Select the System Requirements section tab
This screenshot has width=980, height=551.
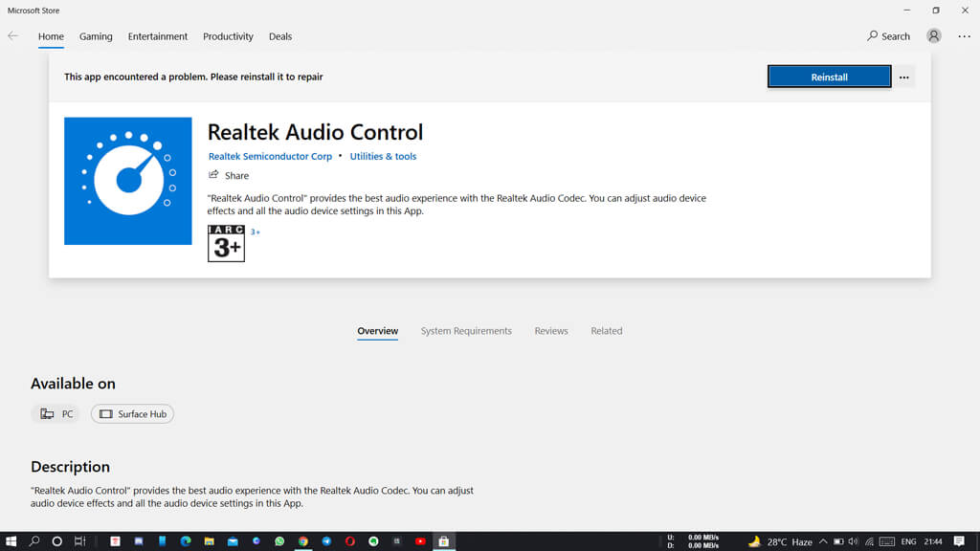[x=466, y=331]
